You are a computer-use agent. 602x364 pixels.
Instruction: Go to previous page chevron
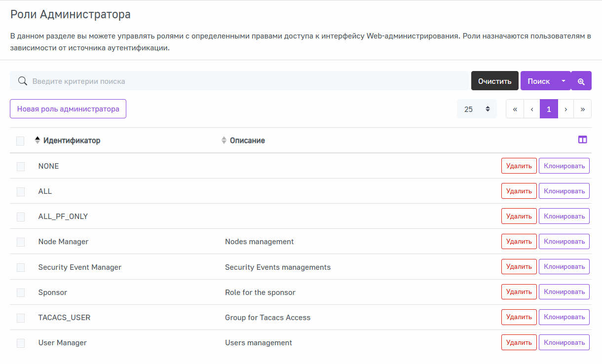point(531,109)
